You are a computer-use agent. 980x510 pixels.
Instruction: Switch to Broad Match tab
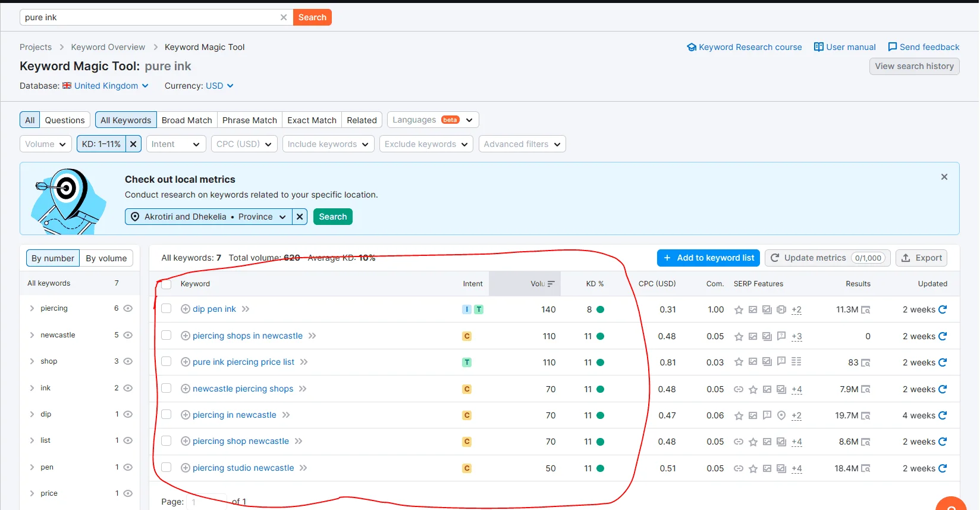(x=187, y=120)
